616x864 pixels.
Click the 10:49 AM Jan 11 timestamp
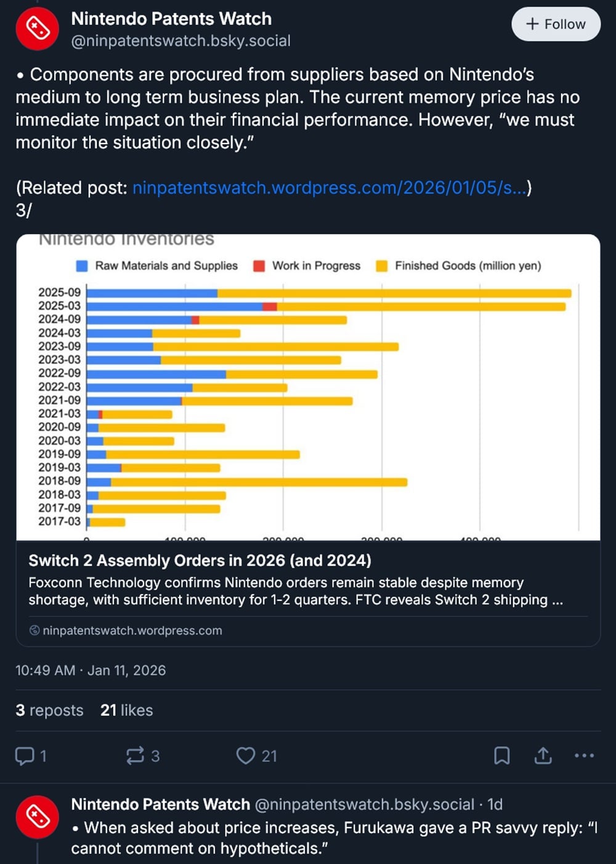(91, 670)
